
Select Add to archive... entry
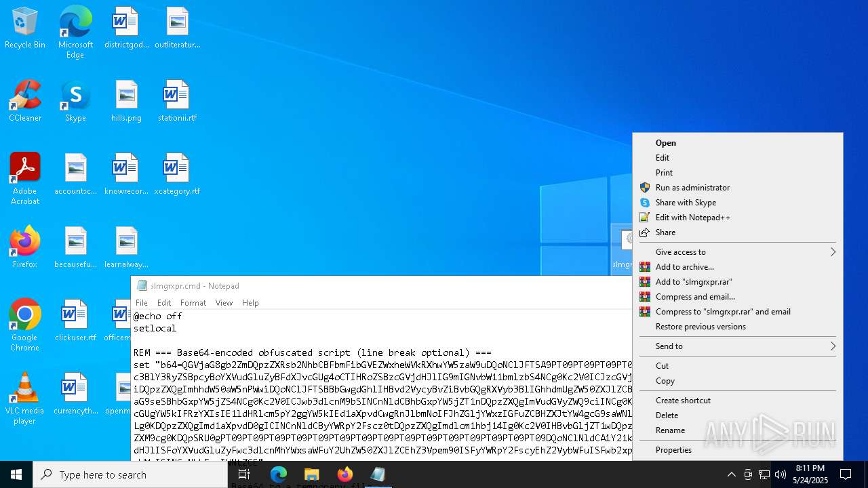click(737, 267)
